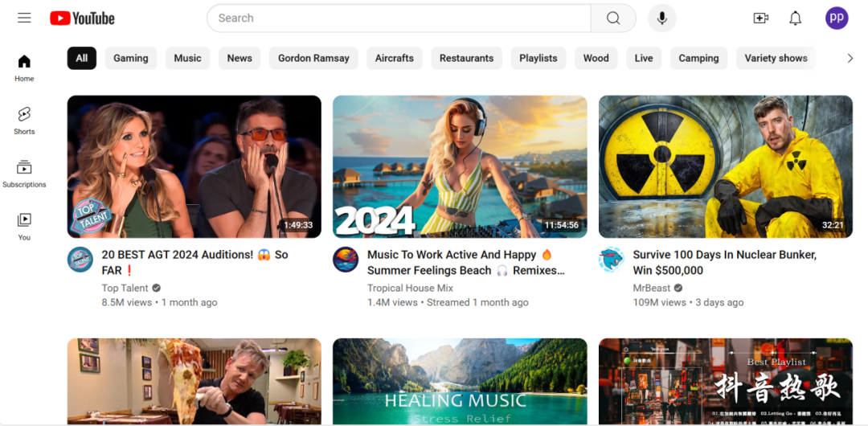
Task: Click '1.4M views • Streamed 1 month ago'
Action: click(x=448, y=302)
